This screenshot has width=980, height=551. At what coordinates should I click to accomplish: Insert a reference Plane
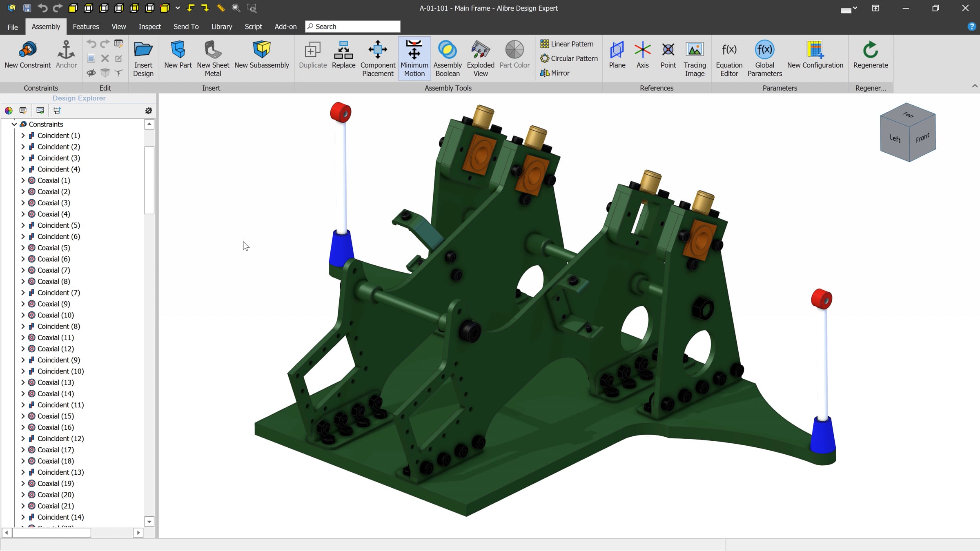[617, 50]
